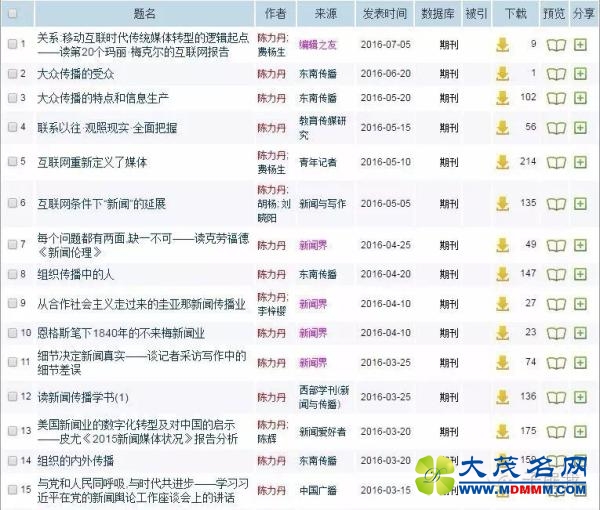Check row 6 互联网条件下"新闻"的延展
This screenshot has height=510, width=600.
(12, 203)
